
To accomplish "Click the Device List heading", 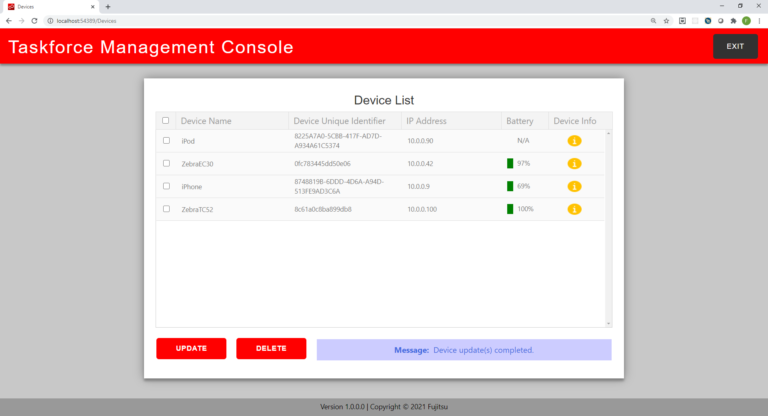I will point(384,100).
